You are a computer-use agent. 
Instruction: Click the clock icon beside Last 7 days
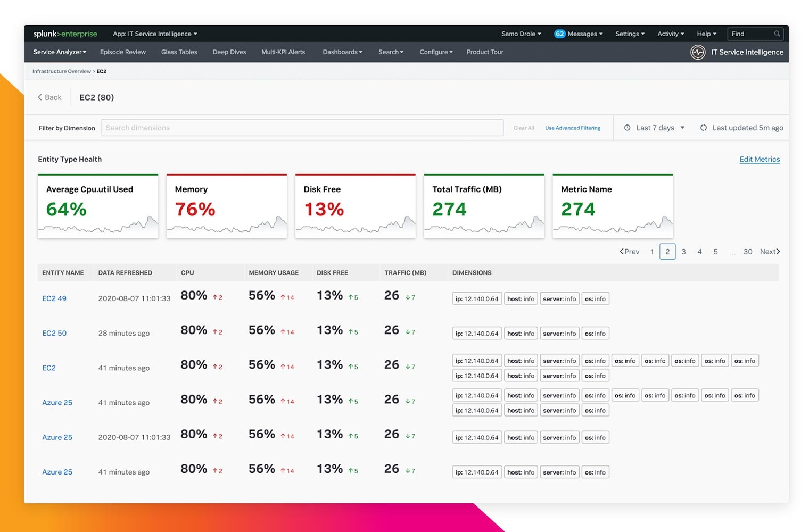[x=627, y=128]
